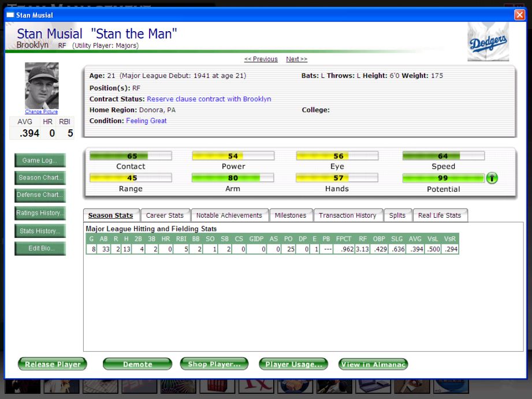Click the Edit Bio button
Image resolution: width=532 pixels, height=399 pixels.
pos(40,248)
